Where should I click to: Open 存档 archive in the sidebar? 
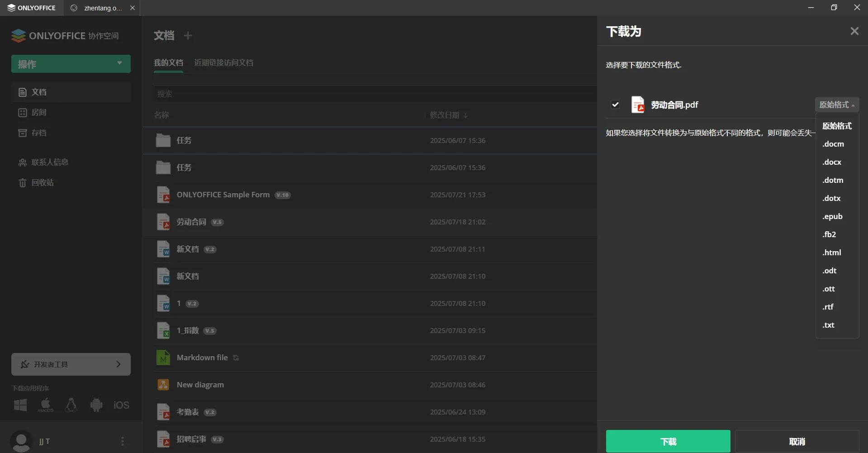coord(71,133)
